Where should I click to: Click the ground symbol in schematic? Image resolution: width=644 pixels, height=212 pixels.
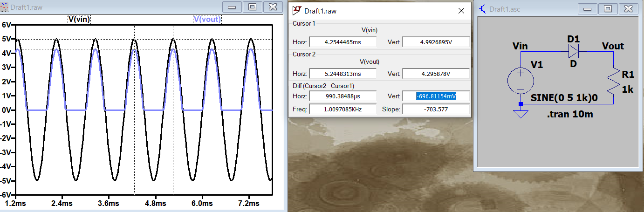(x=521, y=113)
